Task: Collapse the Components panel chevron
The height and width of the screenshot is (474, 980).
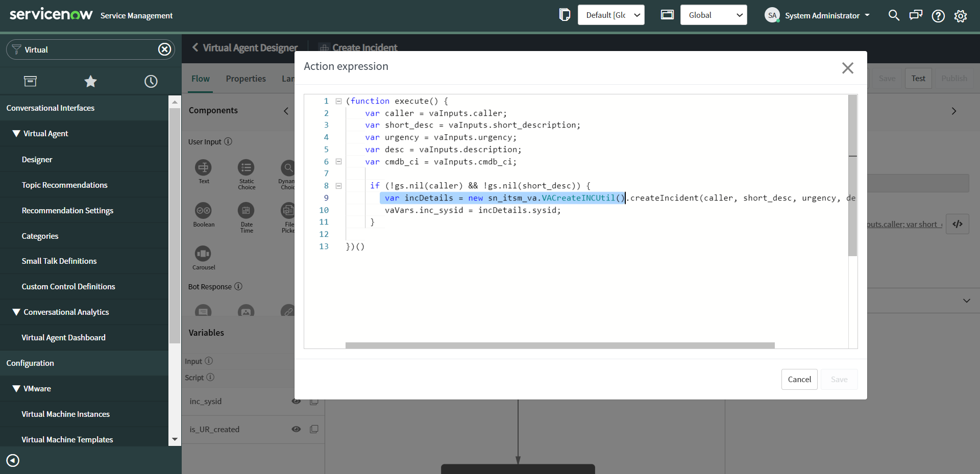Action: pos(286,111)
